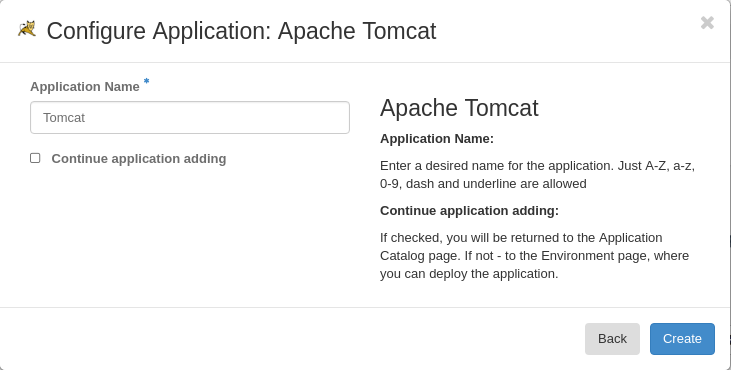Click the Tomcat text inside the name field
The image size is (731, 370).
[64, 117]
